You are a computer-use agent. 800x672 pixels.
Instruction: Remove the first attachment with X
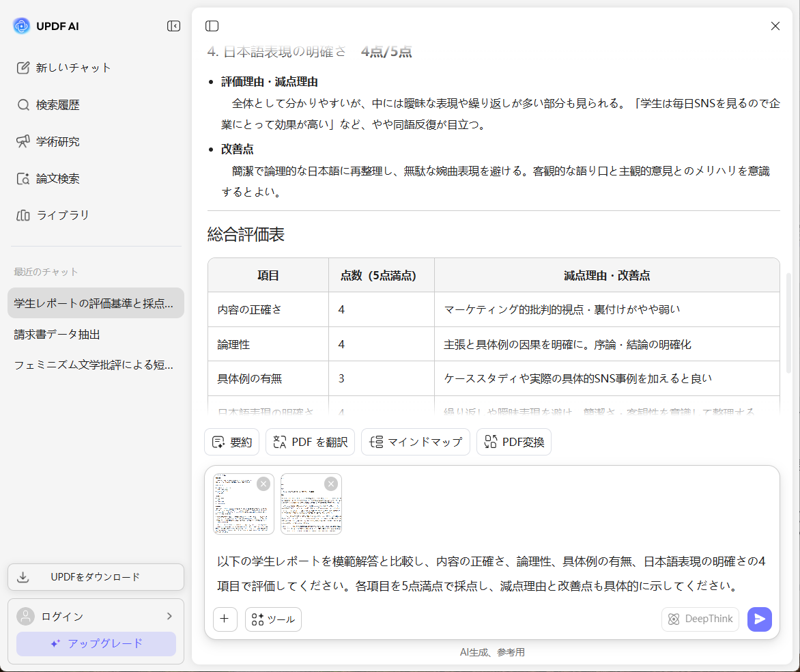pyautogui.click(x=263, y=484)
